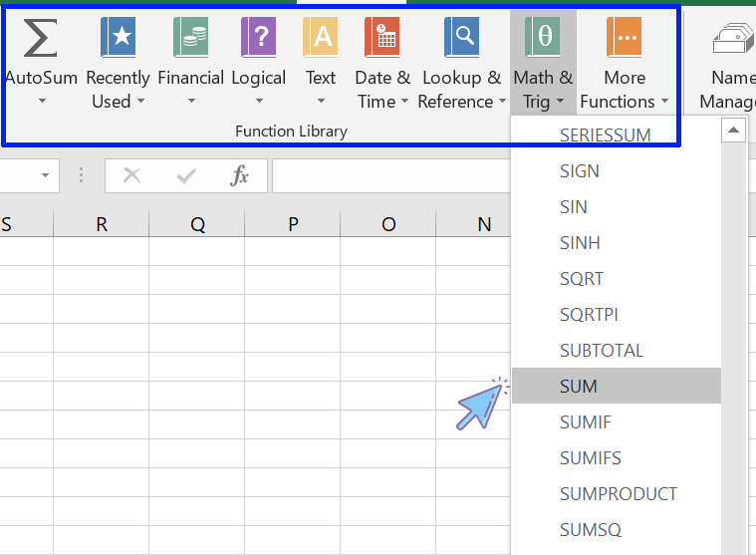Choose the SUMIFS function
The image size is (756, 555).
(617, 458)
